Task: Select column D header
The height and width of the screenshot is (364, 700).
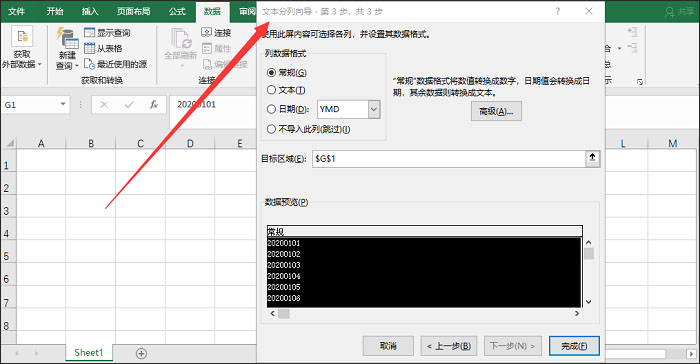Action: click(190, 143)
